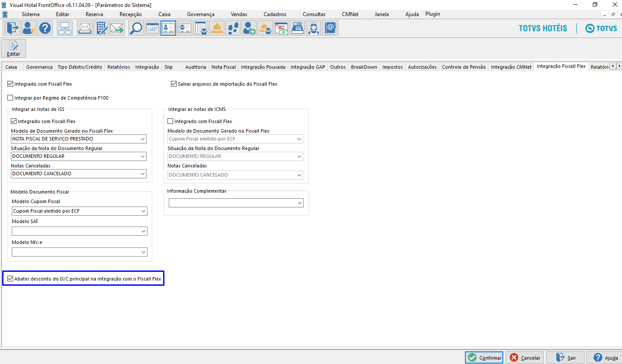This screenshot has height=364, width=622.
Task: Click the blue question mark toolbar icon
Action: 45,28
